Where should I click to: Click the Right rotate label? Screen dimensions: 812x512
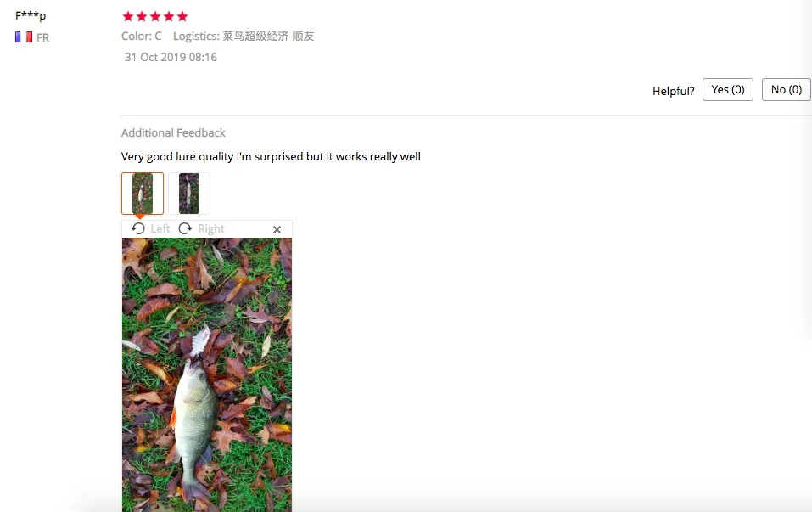211,228
